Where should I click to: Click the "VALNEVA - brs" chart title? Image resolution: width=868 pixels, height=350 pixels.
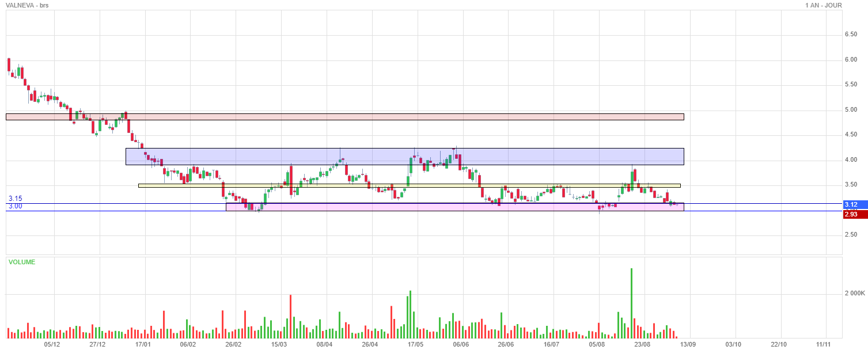point(28,5)
